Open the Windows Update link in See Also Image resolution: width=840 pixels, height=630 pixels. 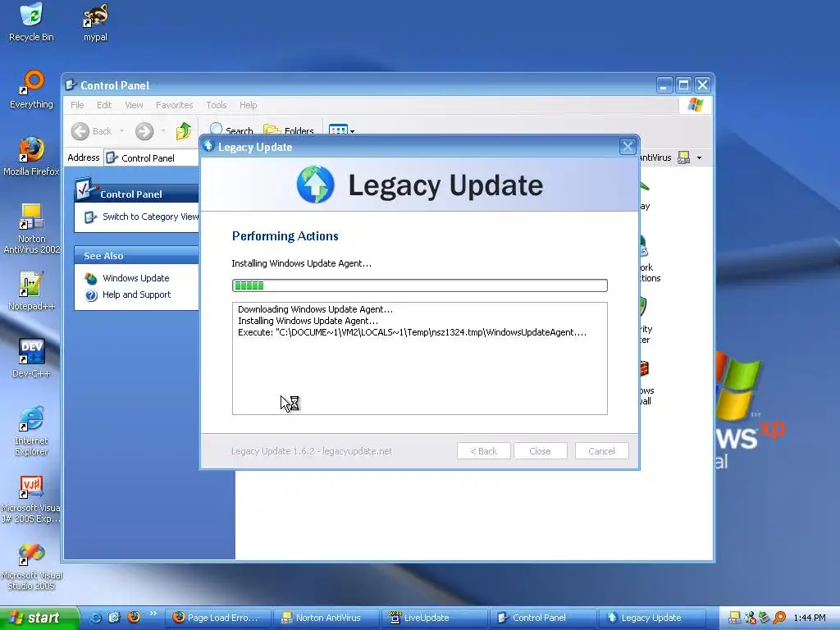pyautogui.click(x=135, y=278)
